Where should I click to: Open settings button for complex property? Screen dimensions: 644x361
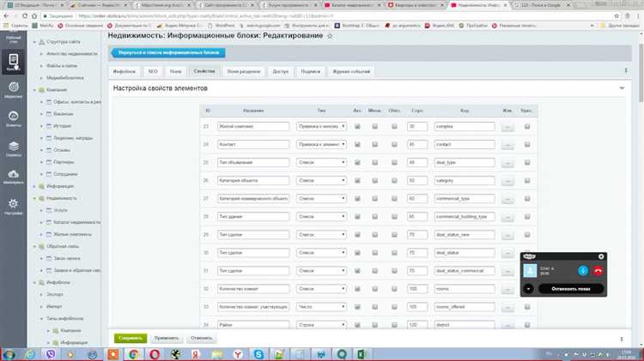[x=507, y=127]
